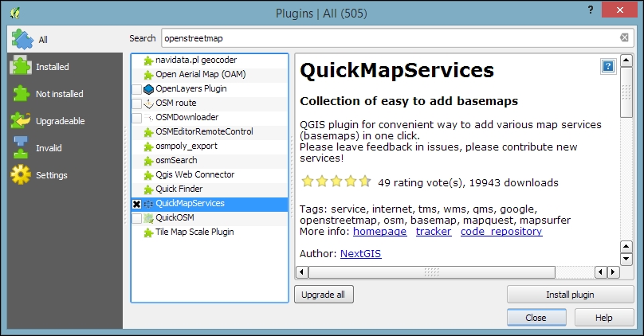Click the rating stars of QuickMapServices
The width and height of the screenshot is (644, 336).
pos(336,181)
